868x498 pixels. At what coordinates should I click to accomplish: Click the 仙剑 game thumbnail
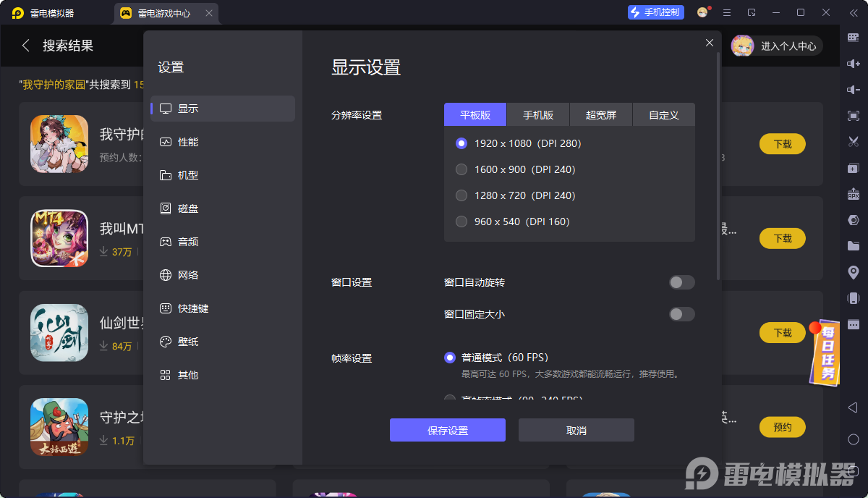[x=59, y=333]
